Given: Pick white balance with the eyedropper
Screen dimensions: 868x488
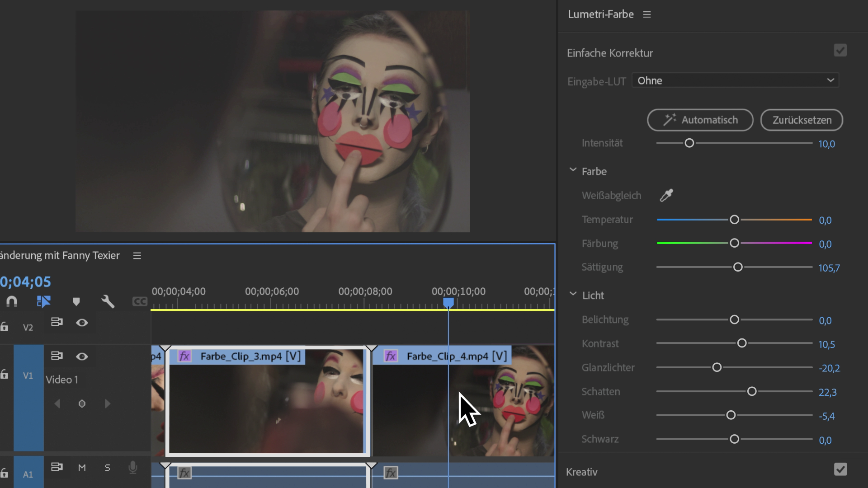Looking at the screenshot, I should tap(666, 195).
